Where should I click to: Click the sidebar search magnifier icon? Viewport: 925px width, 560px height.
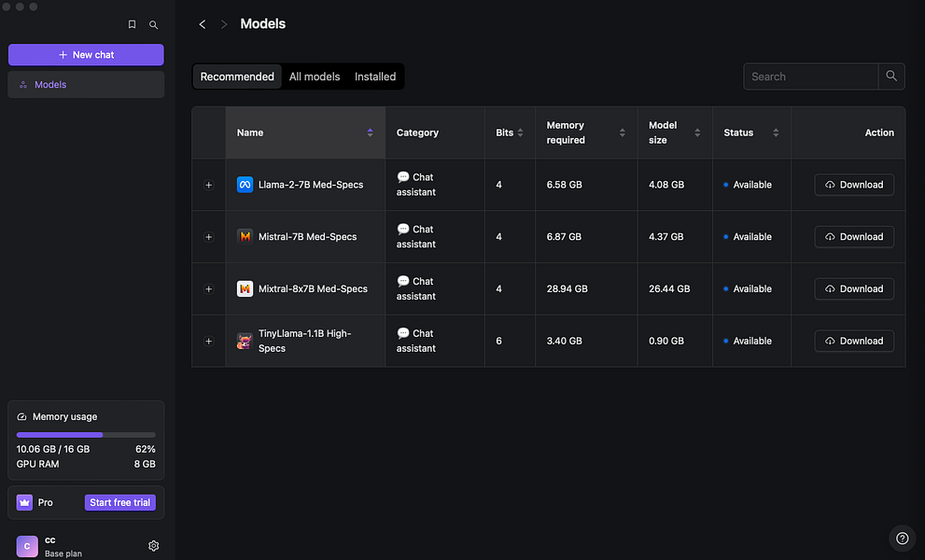click(153, 25)
